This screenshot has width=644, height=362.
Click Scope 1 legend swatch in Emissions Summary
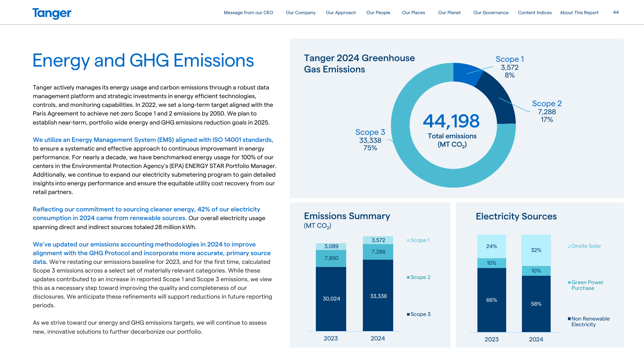click(x=408, y=240)
